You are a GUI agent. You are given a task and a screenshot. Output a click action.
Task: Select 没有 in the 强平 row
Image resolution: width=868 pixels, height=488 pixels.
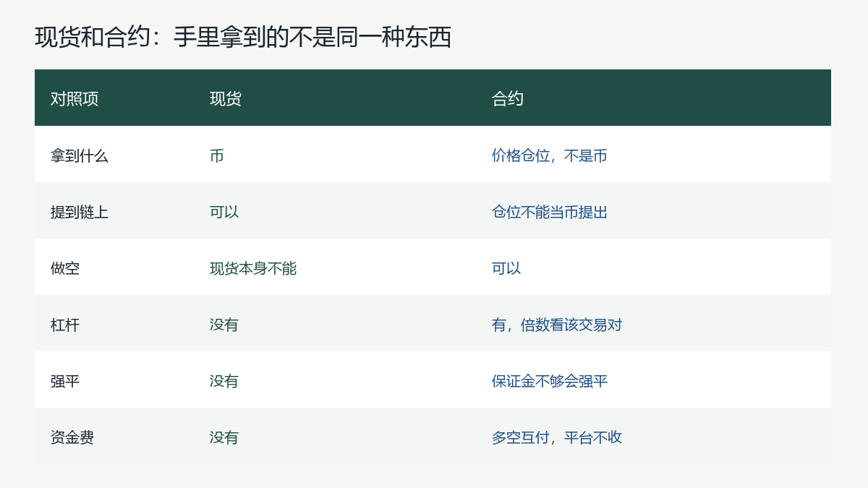[224, 381]
